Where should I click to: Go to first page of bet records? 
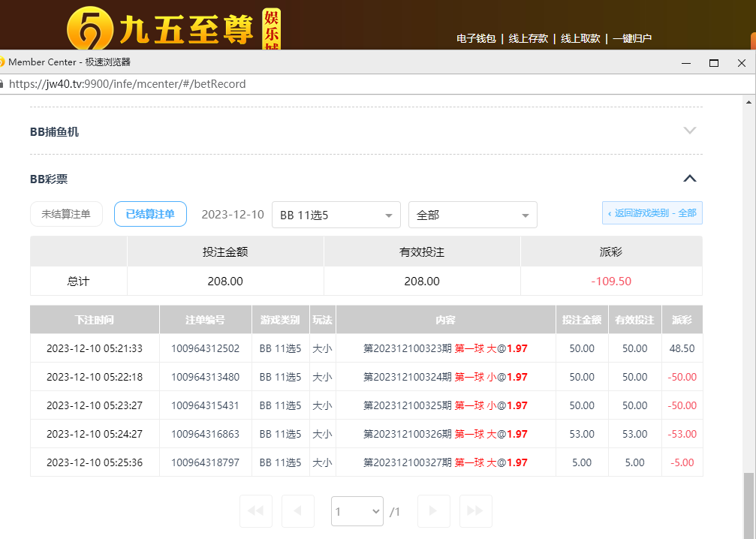pyautogui.click(x=256, y=510)
